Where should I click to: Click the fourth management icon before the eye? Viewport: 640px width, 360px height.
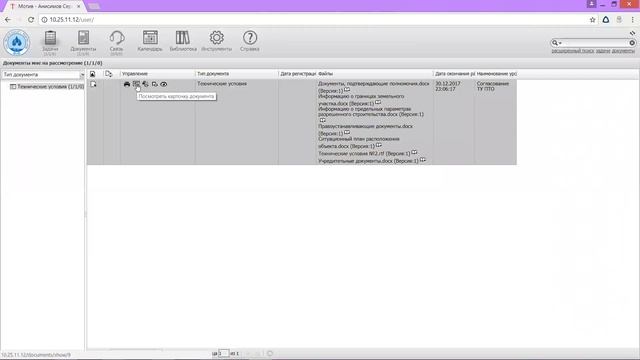tap(155, 84)
